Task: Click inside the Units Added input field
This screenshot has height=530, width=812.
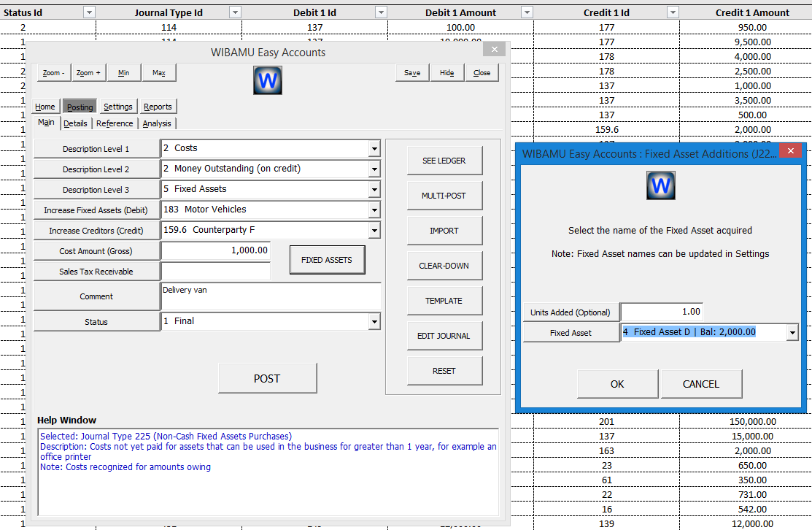Action: tap(660, 311)
